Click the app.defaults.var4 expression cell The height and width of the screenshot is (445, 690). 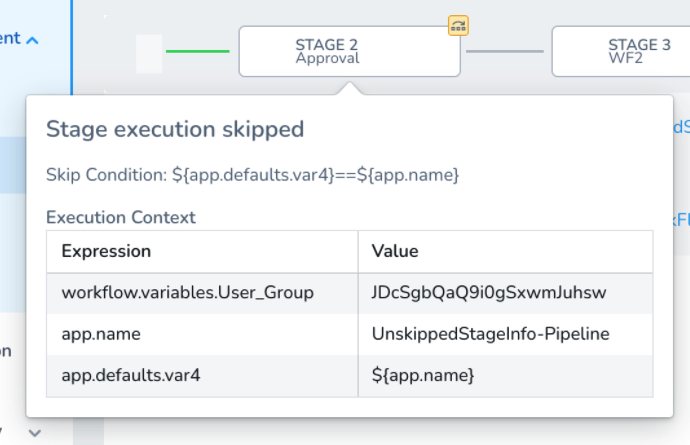point(202,376)
